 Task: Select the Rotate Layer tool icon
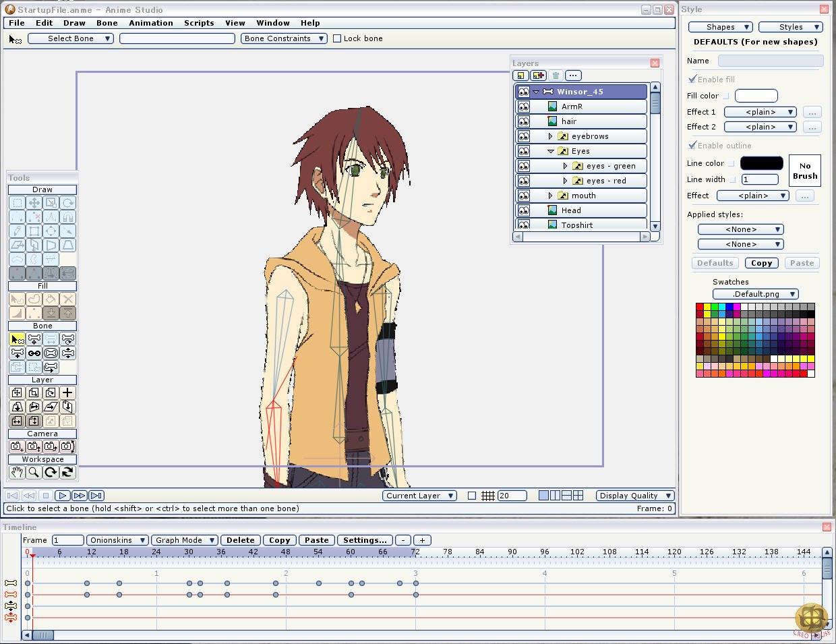tap(51, 392)
